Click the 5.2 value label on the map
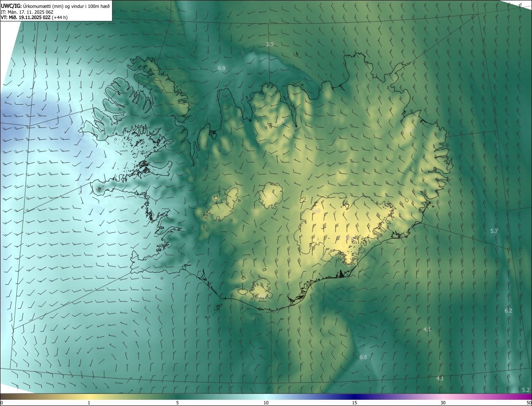Screen dimensions: 532x406 point(526,390)
